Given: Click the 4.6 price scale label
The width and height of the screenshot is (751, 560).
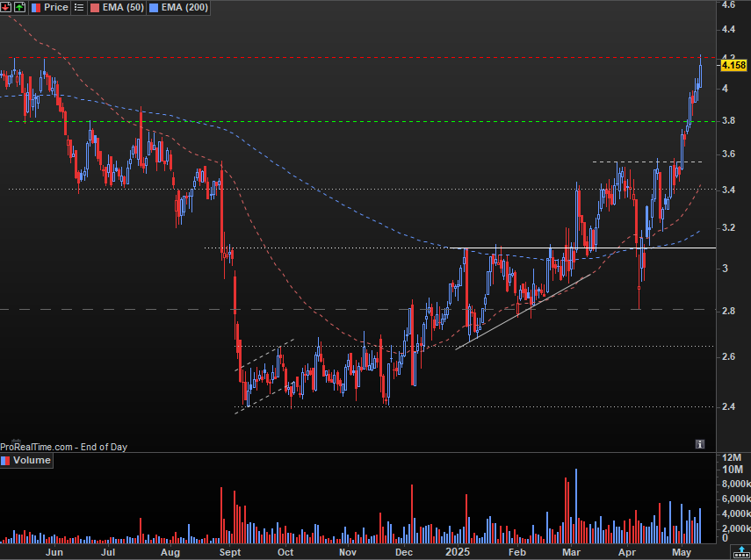Looking at the screenshot, I should (728, 4).
